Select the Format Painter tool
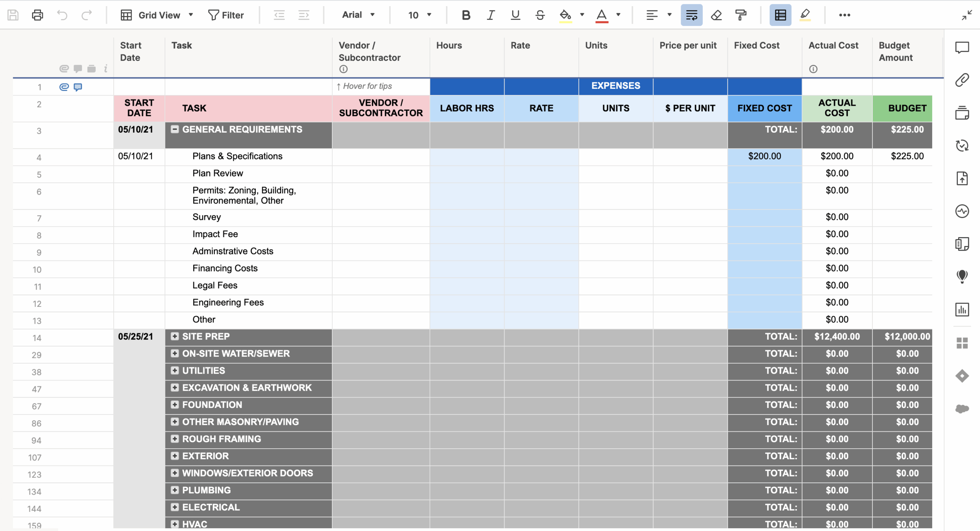This screenshot has width=980, height=531. pyautogui.click(x=741, y=15)
